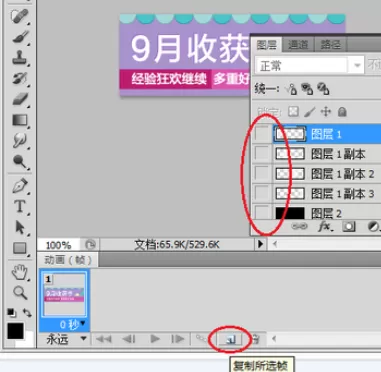Screen dimensions: 381x372
Task: Click the animation panel scrollbar left arrow
Action: tap(274, 339)
